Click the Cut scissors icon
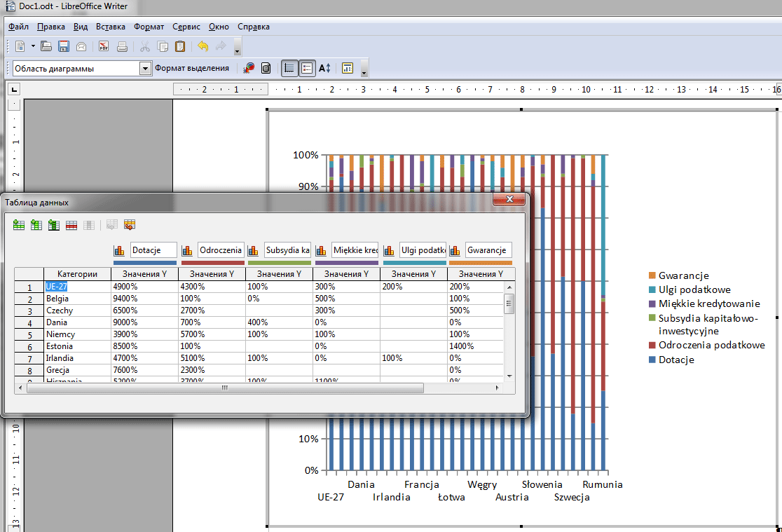The width and height of the screenshot is (782, 532). click(x=145, y=46)
